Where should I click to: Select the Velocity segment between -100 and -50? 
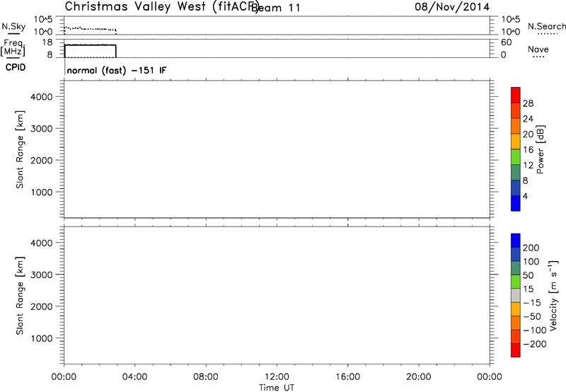[x=516, y=323]
